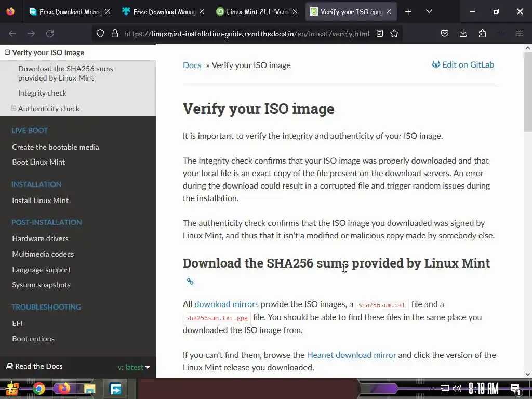Open the Firefox hamburger menu
The image size is (532, 399).
coord(520,33)
